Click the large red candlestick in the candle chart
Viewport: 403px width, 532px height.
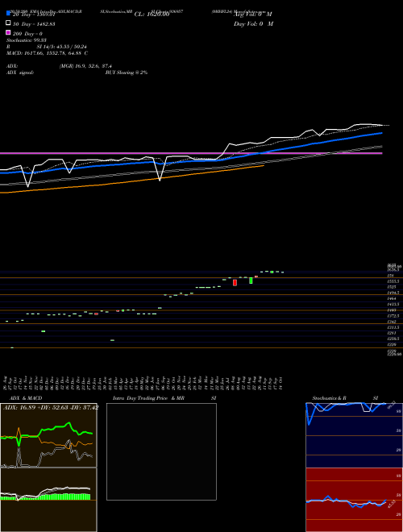tap(235, 283)
